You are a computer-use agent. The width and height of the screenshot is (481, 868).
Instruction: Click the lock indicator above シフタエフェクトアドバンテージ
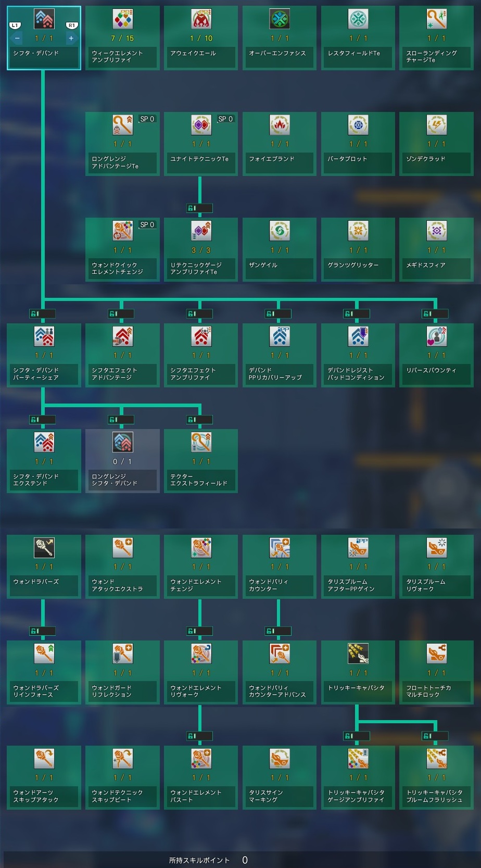pos(121,313)
